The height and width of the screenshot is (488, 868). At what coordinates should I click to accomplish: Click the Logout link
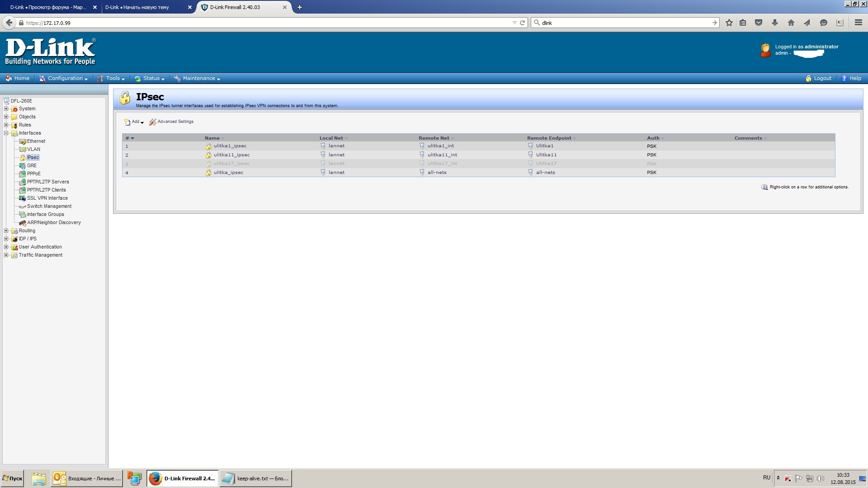822,79
